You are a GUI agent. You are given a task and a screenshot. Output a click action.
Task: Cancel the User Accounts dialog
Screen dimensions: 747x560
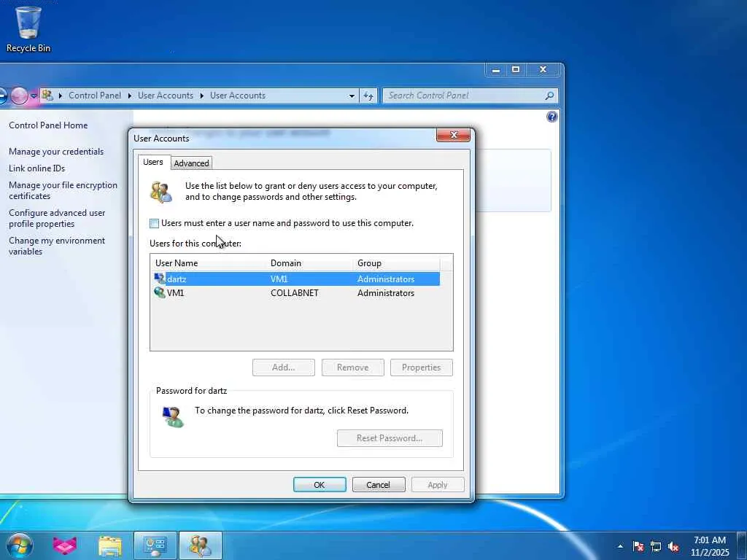(379, 485)
